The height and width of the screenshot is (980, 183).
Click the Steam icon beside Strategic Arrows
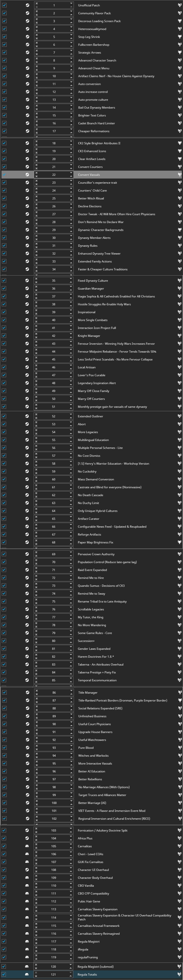pyautogui.click(x=27, y=52)
